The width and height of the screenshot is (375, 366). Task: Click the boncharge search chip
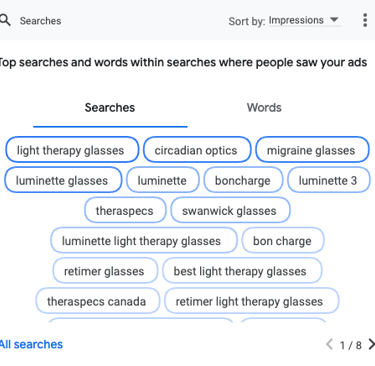243,180
